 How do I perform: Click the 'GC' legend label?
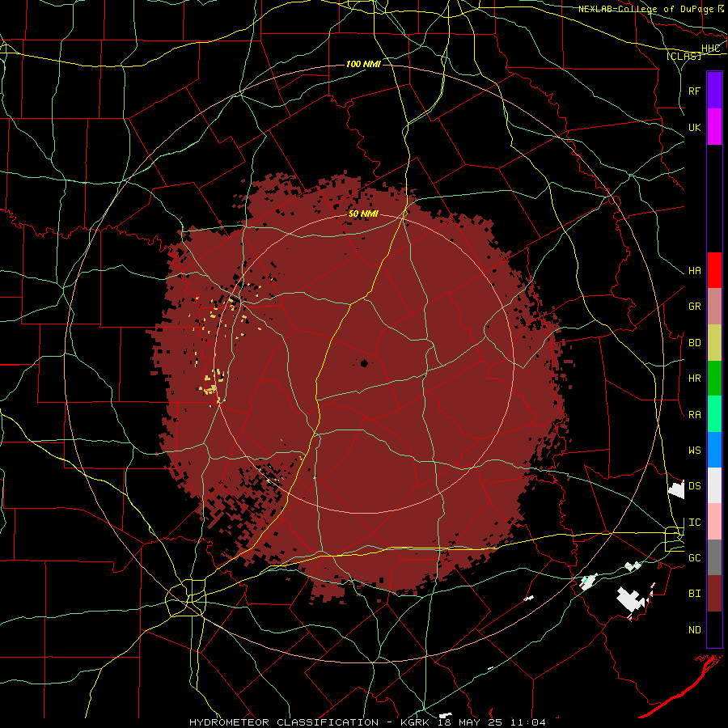694,558
